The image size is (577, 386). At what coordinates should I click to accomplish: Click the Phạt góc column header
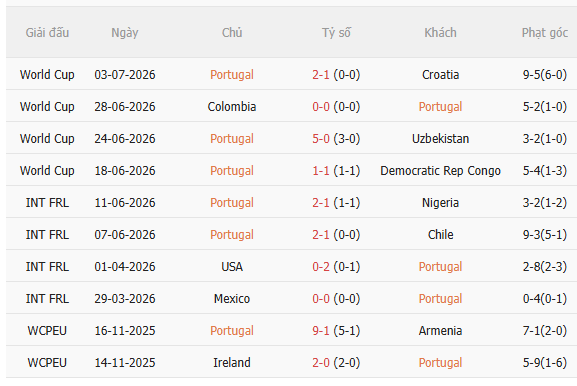click(545, 33)
